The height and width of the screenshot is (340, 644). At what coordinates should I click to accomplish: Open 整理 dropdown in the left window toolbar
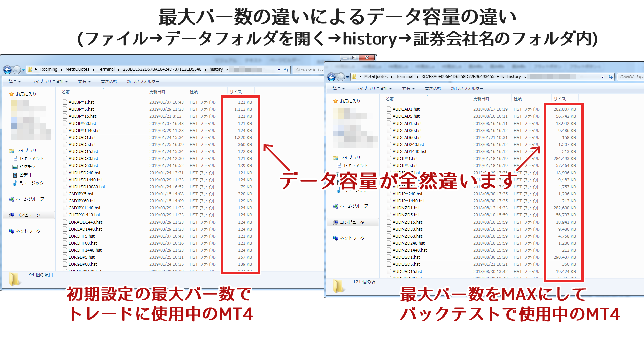coord(14,81)
